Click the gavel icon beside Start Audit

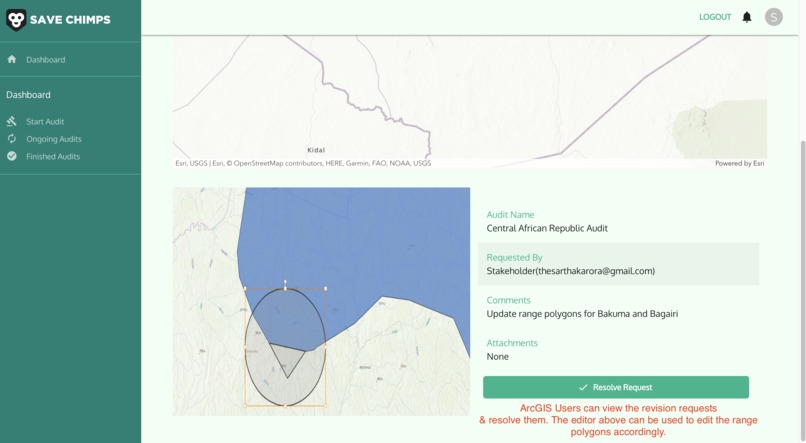click(x=12, y=121)
